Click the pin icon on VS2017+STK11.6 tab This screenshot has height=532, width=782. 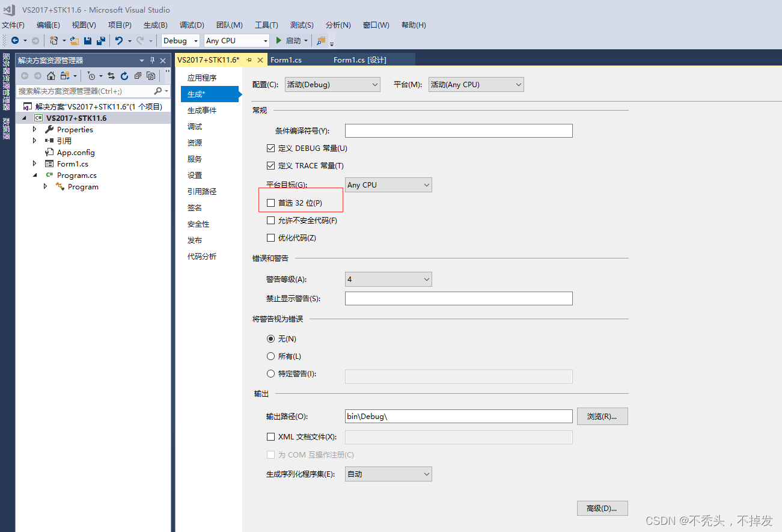[249, 60]
